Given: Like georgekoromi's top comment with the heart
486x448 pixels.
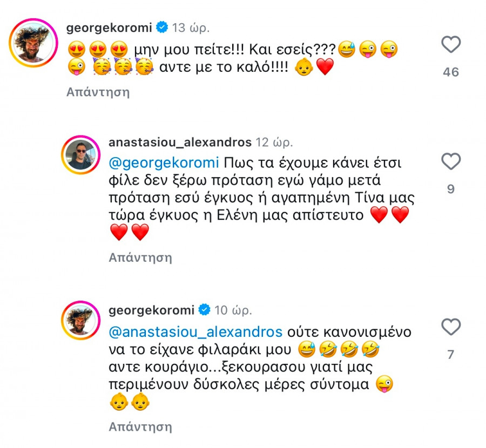Looking at the screenshot, I should click(x=451, y=45).
